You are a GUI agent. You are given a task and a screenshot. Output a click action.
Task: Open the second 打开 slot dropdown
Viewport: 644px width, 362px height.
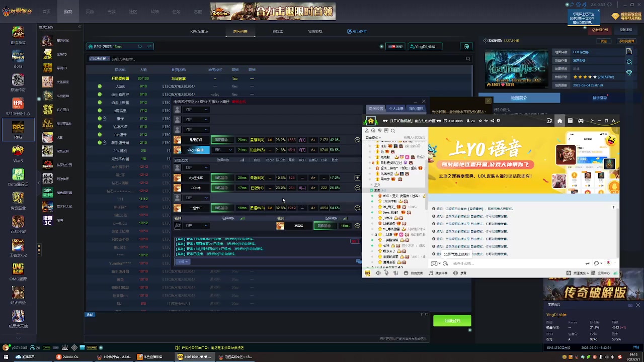196,120
